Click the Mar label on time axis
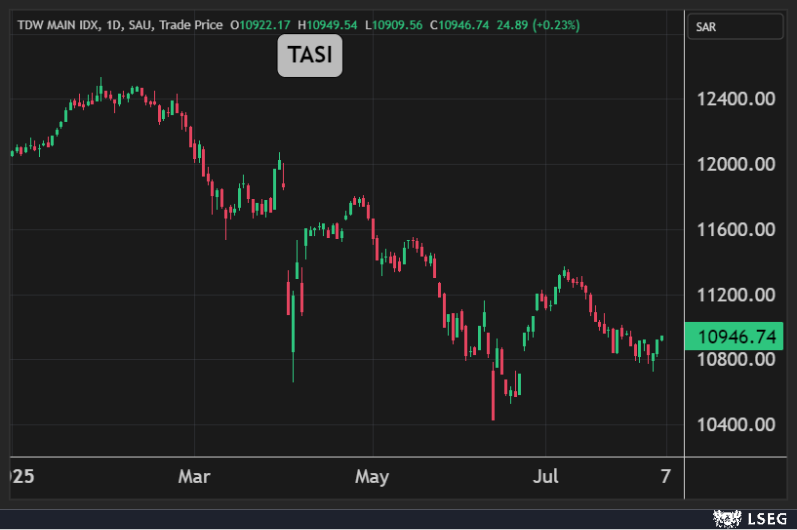Viewport: 797px width, 530px height. (x=194, y=475)
